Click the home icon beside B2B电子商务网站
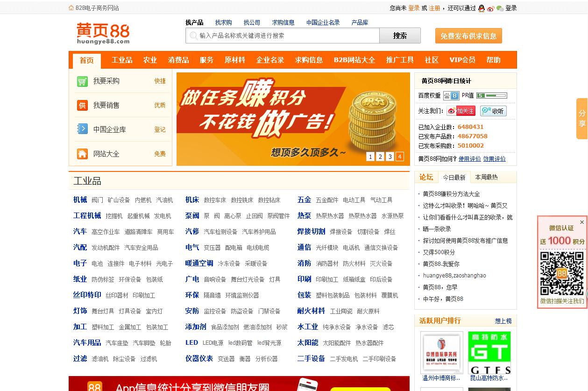This screenshot has height=391, width=588. pyautogui.click(x=71, y=8)
